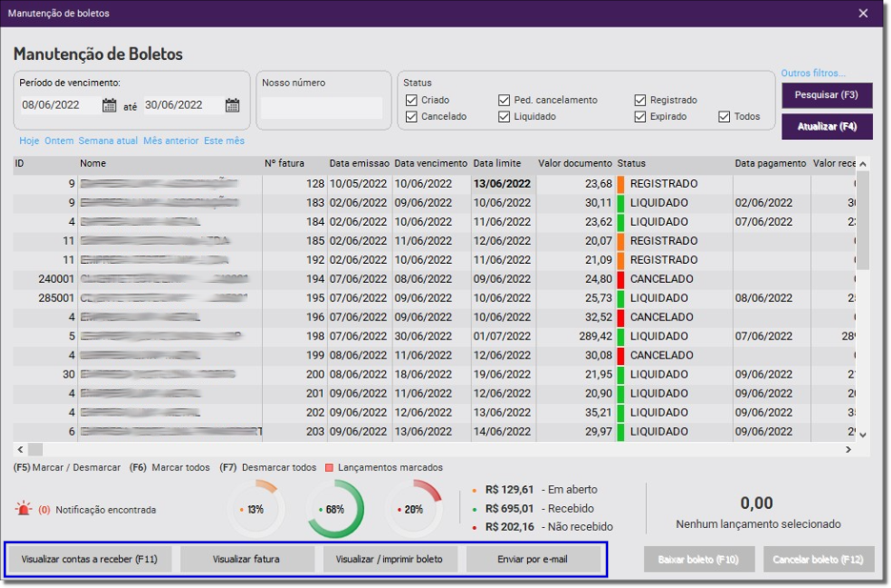Click Notificação encontrada text
The width and height of the screenshot is (891, 588).
tap(106, 510)
